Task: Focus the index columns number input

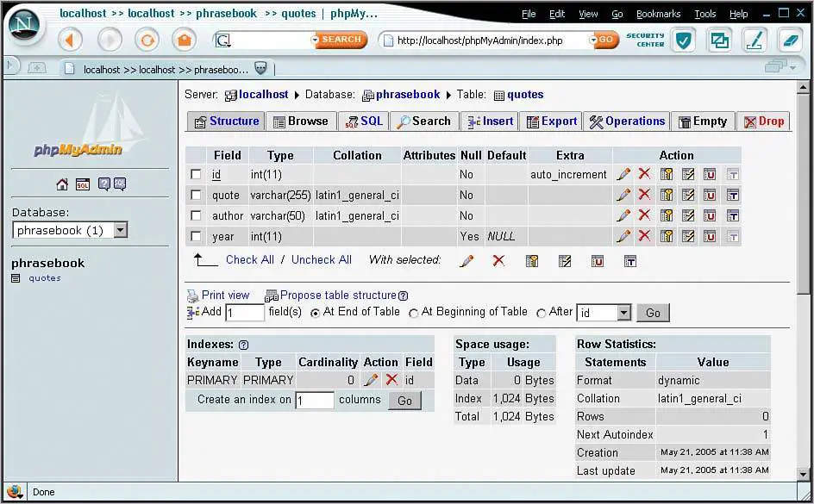Action: [315, 401]
